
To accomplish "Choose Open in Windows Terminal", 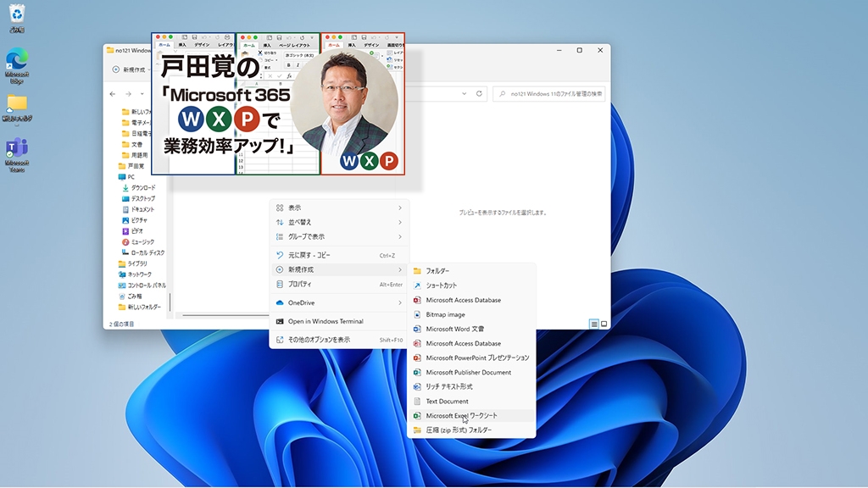I will tap(339, 321).
